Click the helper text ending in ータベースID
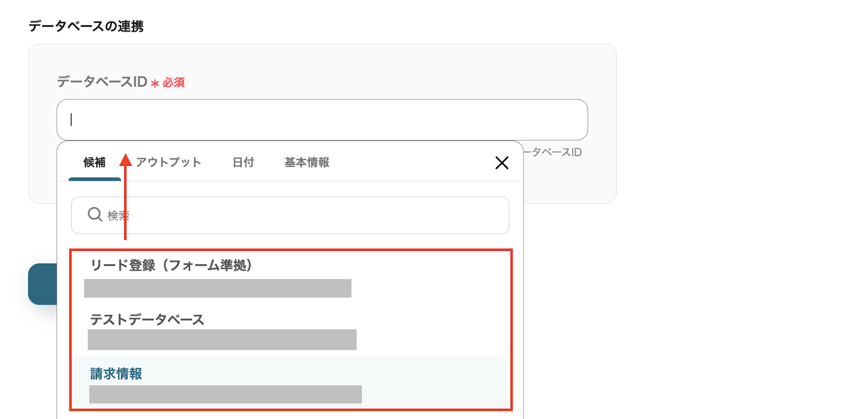Viewport: 868px width, 419px height. [553, 152]
